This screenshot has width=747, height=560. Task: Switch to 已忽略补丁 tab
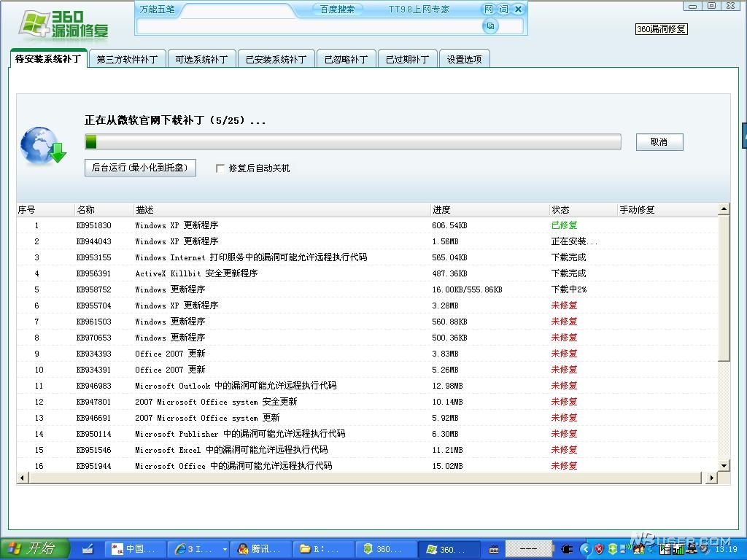pyautogui.click(x=347, y=59)
